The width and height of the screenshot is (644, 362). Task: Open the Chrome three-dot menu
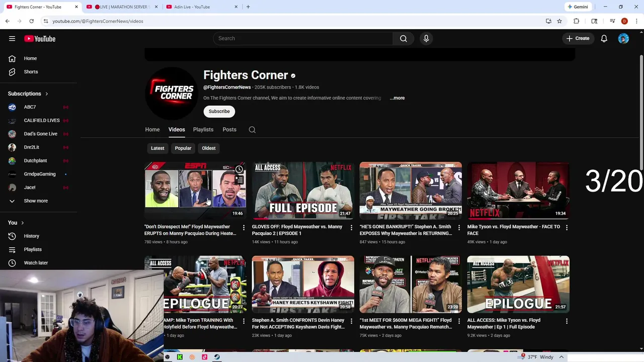coord(636,21)
